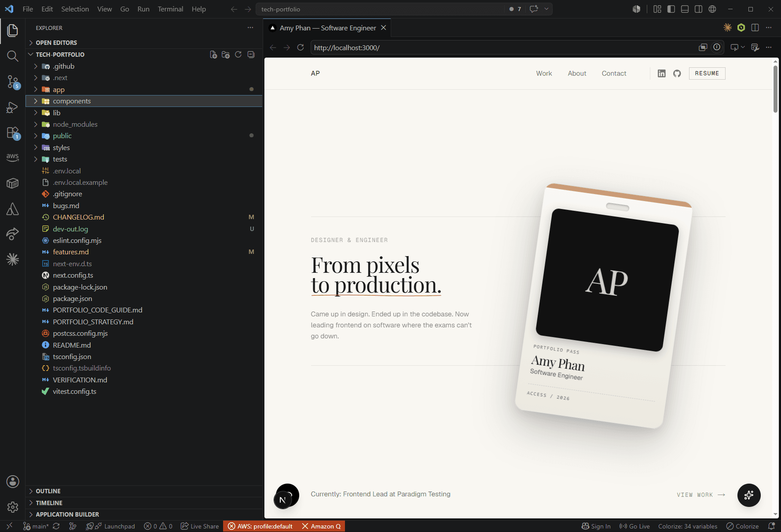
Task: Open the errors and warnings count
Action: pyautogui.click(x=158, y=526)
